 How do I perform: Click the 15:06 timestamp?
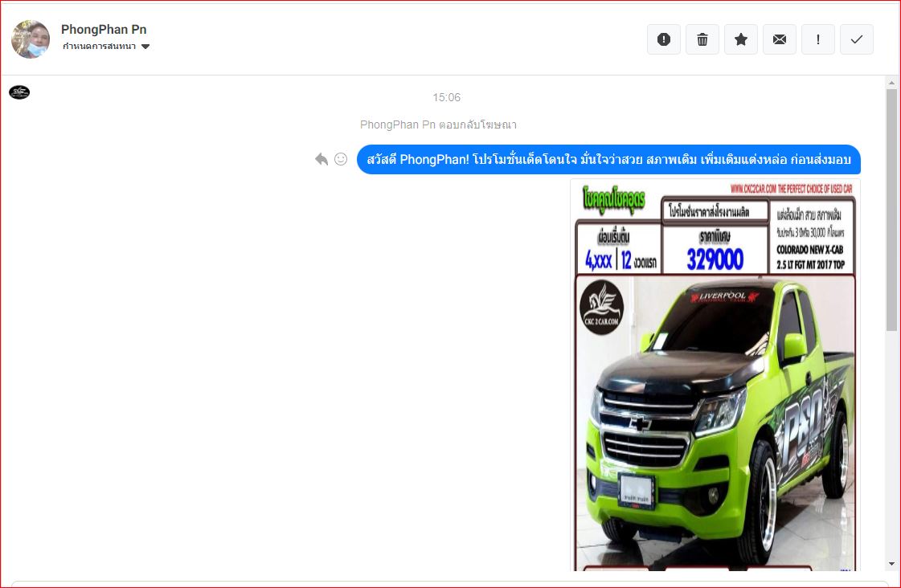coord(446,98)
